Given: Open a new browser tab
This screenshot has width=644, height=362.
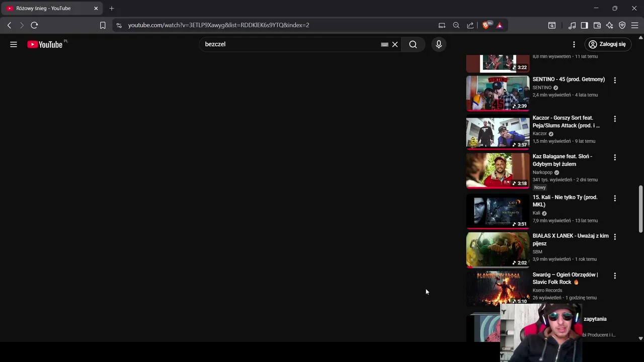Looking at the screenshot, I should 112,9.
